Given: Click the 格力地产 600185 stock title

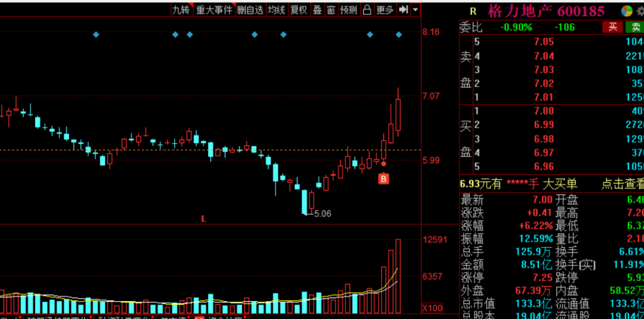Looking at the screenshot, I should point(546,11).
